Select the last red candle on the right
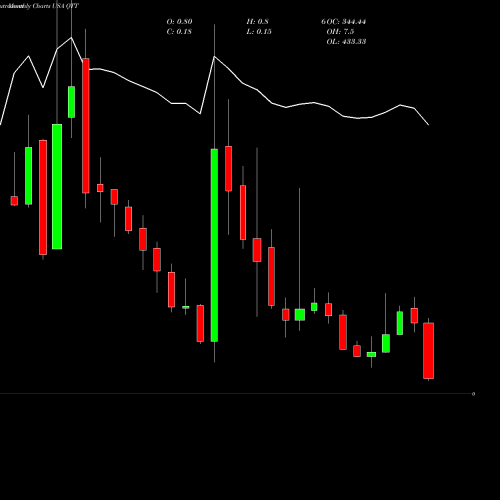The image size is (500, 500). click(x=428, y=351)
